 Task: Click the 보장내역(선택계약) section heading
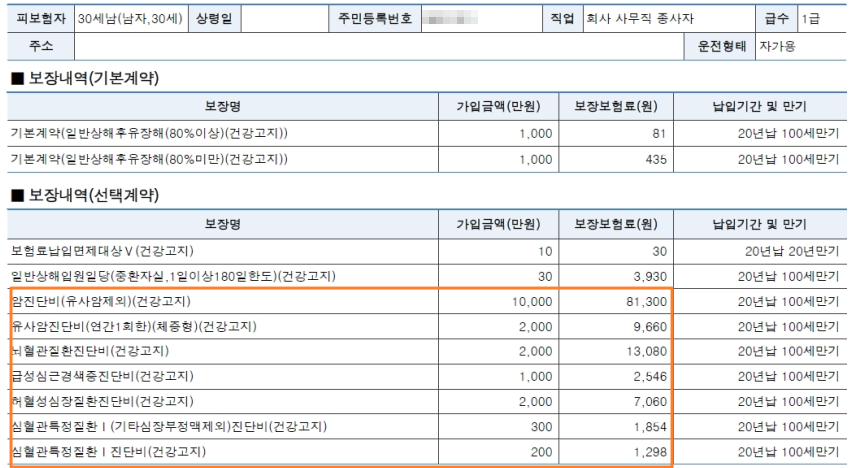tap(86, 195)
